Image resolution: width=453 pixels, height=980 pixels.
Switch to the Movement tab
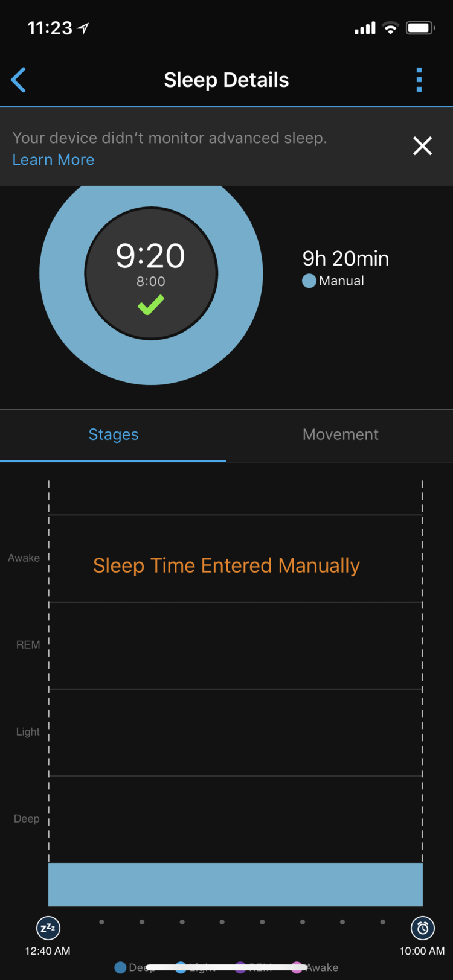pos(340,434)
